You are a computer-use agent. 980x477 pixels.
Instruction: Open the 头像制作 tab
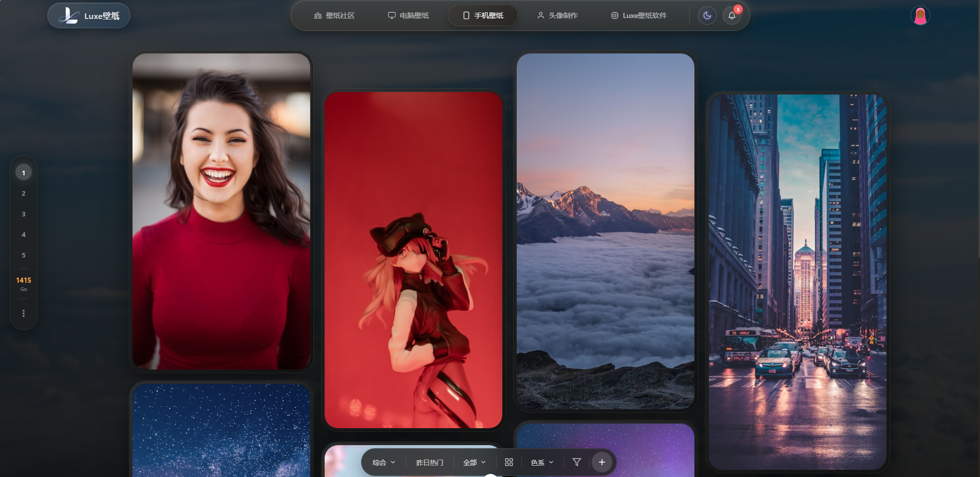557,15
